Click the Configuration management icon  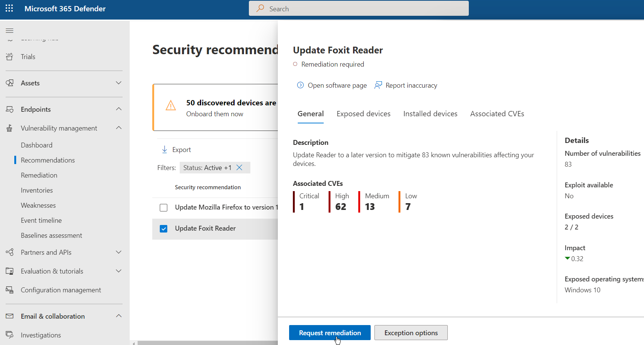(x=10, y=290)
